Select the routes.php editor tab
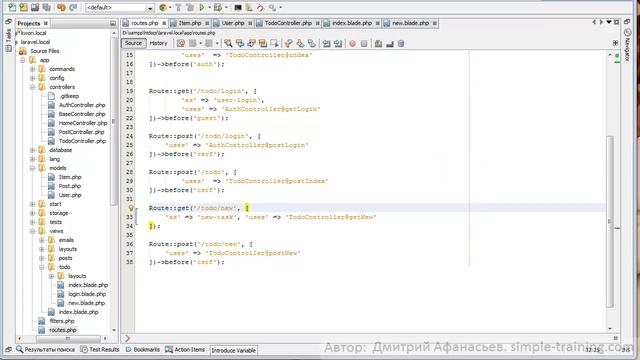The image size is (640, 360). 144,23
